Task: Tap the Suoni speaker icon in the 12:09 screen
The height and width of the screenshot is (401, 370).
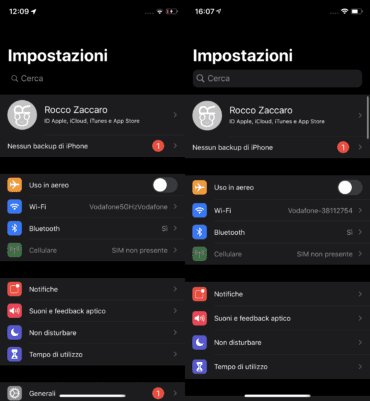Action: pos(15,311)
